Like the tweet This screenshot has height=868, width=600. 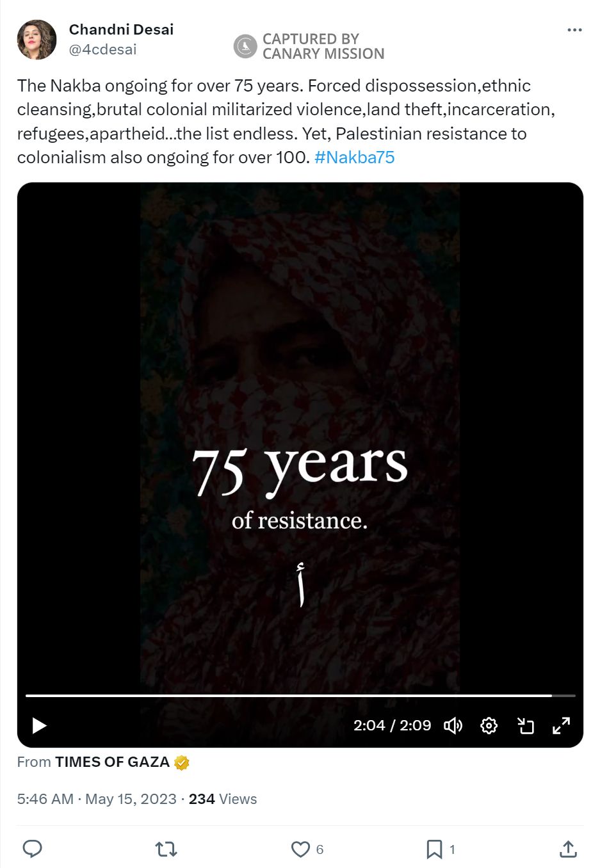point(300,849)
